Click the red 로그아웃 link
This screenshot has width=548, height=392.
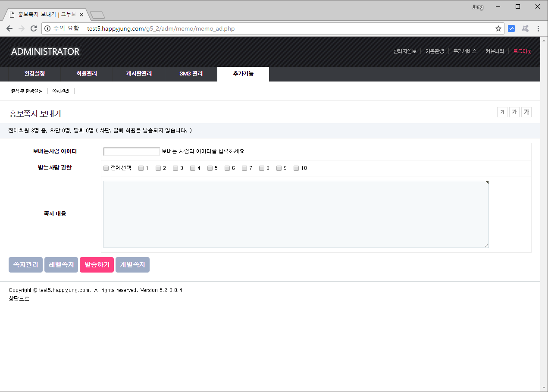click(x=522, y=51)
